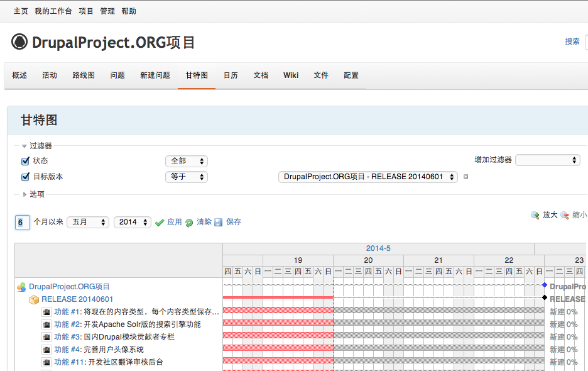
Task: Click the red RELEASE 20140601 progress bar
Action: point(278,297)
